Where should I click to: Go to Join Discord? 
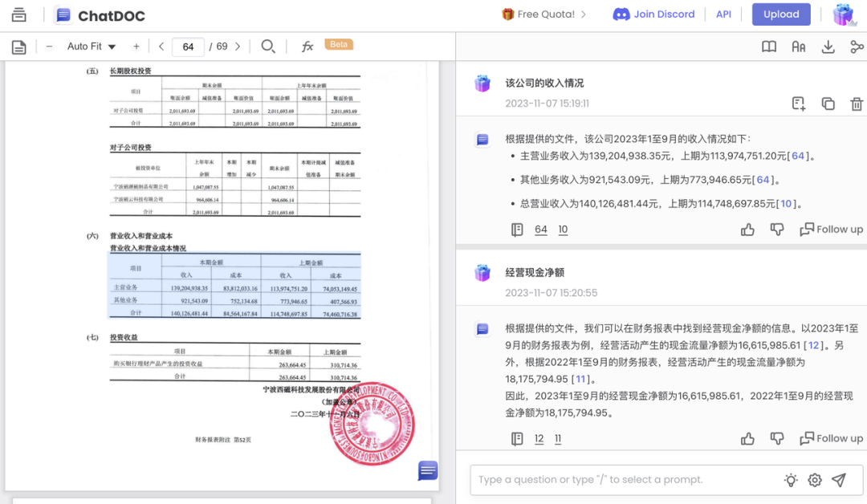653,14
